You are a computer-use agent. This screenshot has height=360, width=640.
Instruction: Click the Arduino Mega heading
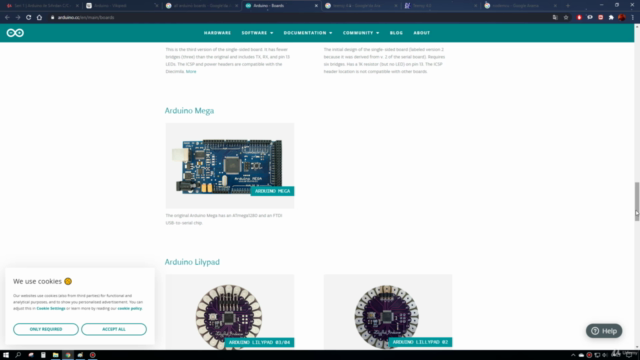[189, 111]
